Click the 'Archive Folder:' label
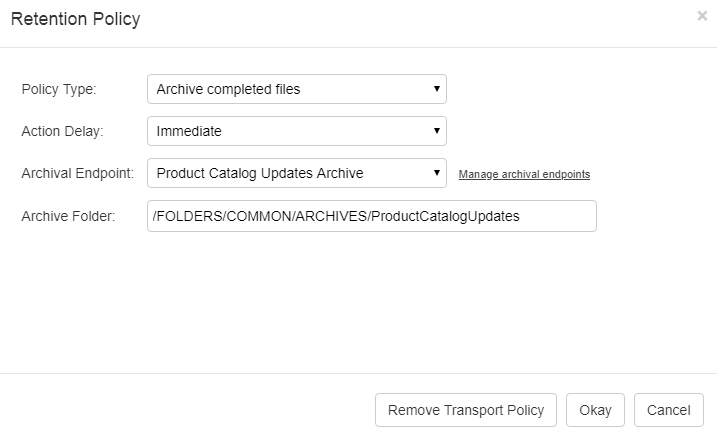The height and width of the screenshot is (436, 717). click(x=68, y=216)
